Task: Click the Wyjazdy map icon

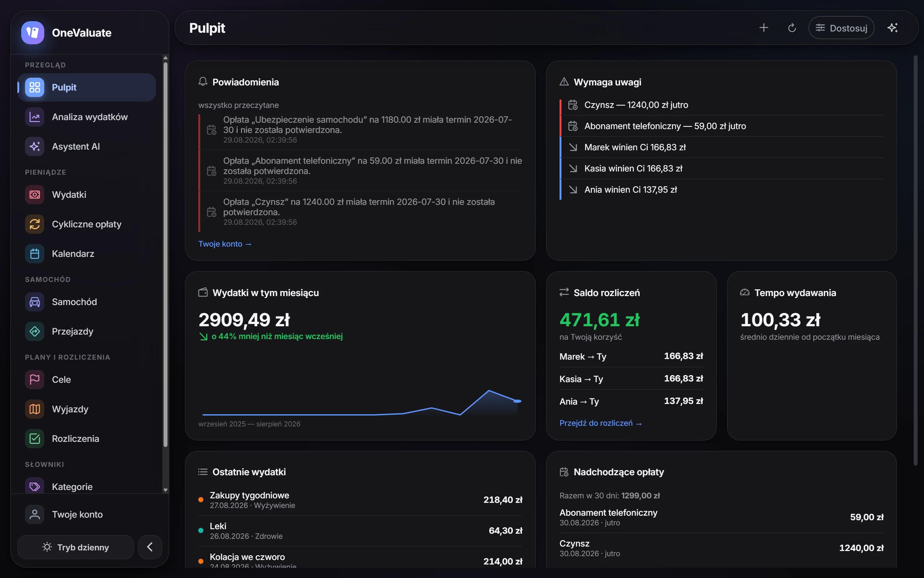Action: (x=35, y=409)
